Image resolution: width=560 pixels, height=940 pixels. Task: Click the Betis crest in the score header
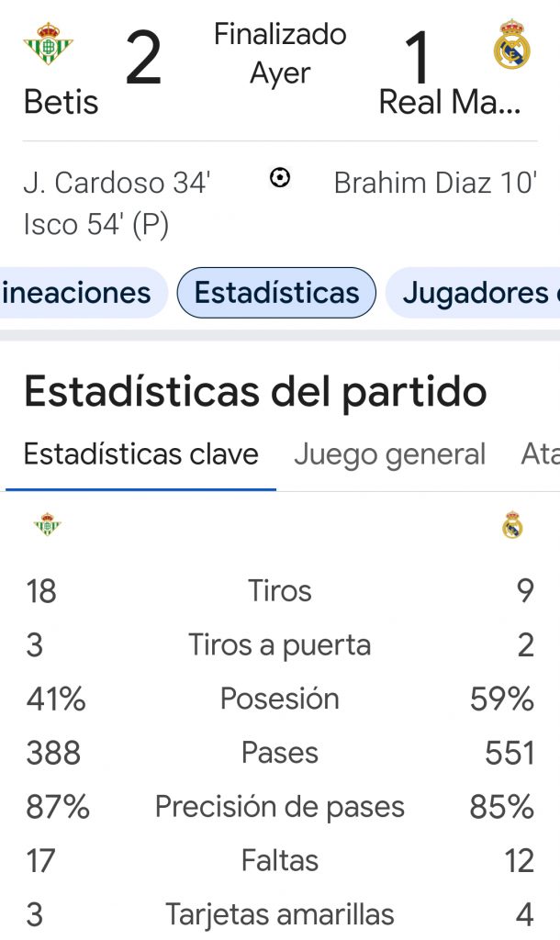tap(48, 44)
